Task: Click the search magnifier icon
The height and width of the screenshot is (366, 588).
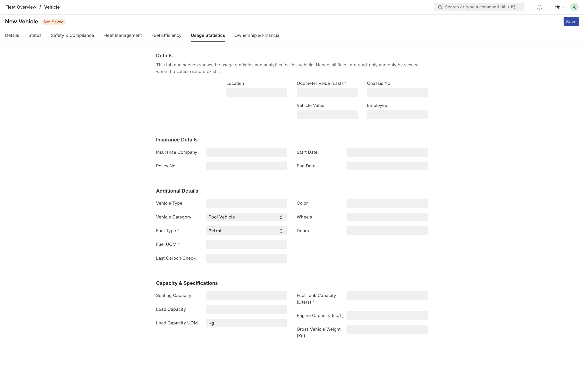Action: 440,7
